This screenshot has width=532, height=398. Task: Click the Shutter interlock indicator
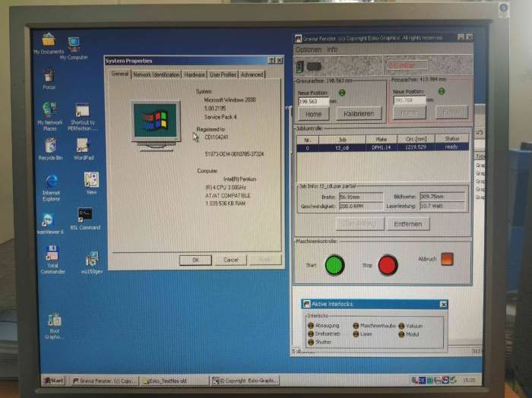pyautogui.click(x=310, y=342)
